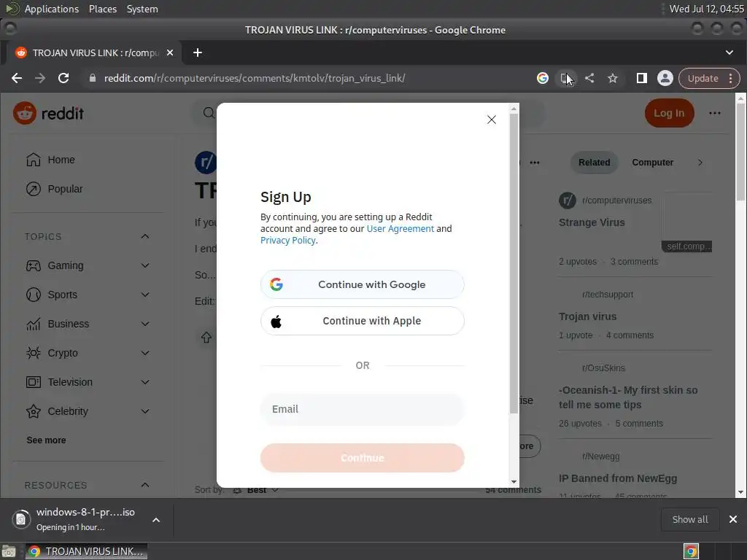This screenshot has height=560, width=747.
Task: Select the Related tab
Action: tap(594, 163)
